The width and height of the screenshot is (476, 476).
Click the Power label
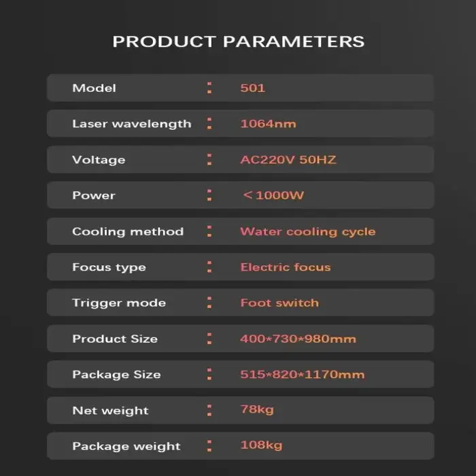tap(94, 195)
